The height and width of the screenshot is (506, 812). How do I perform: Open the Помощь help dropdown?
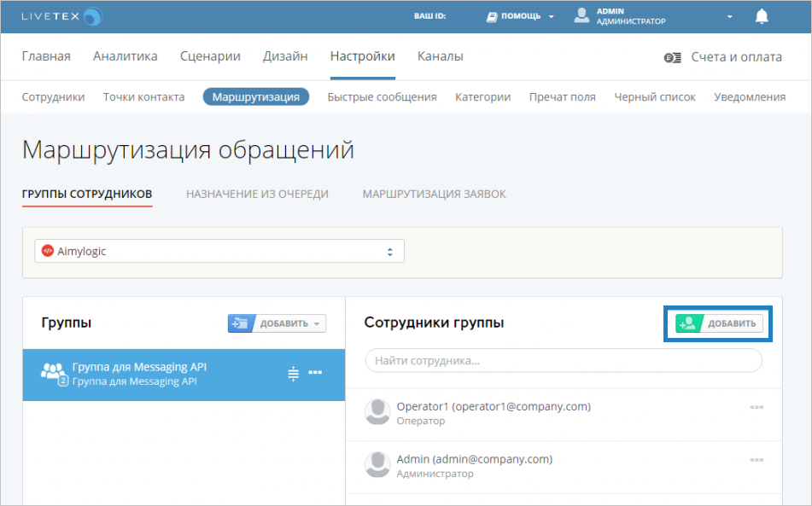click(520, 16)
